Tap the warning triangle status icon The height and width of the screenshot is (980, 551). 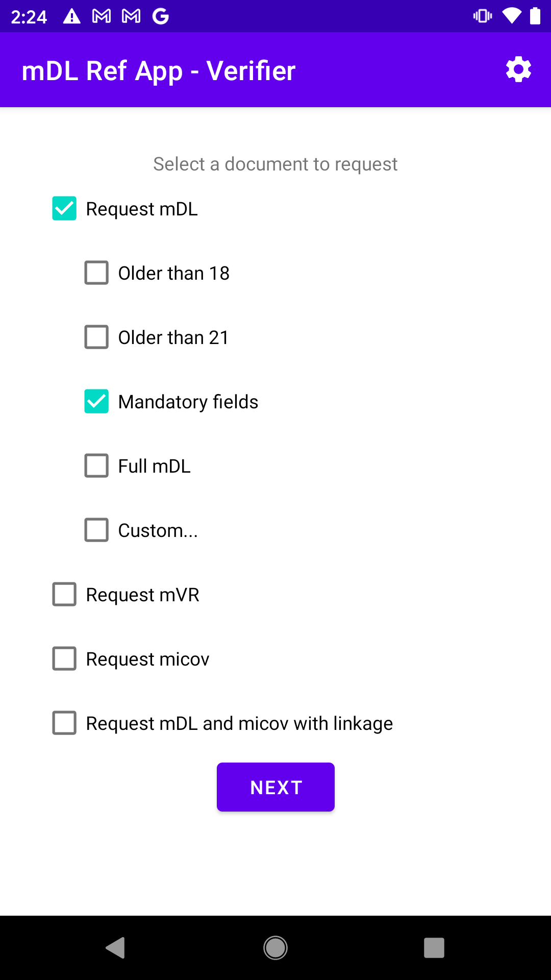tap(71, 16)
